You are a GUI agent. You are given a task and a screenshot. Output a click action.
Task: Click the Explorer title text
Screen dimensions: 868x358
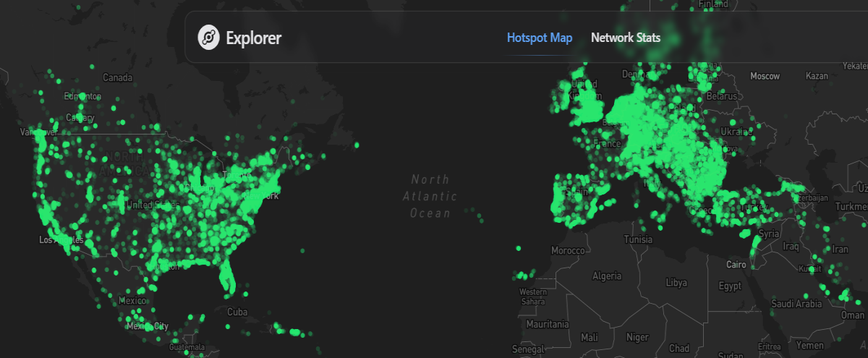[254, 38]
